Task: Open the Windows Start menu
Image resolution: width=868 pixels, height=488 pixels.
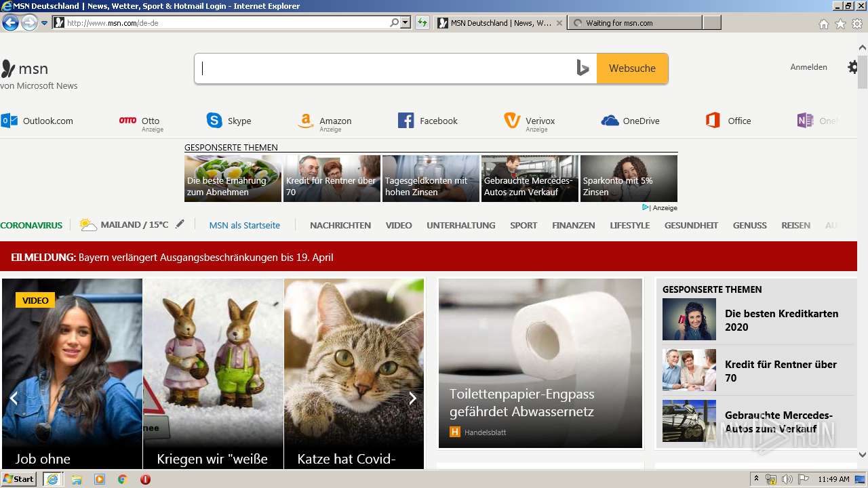Action: [18, 479]
